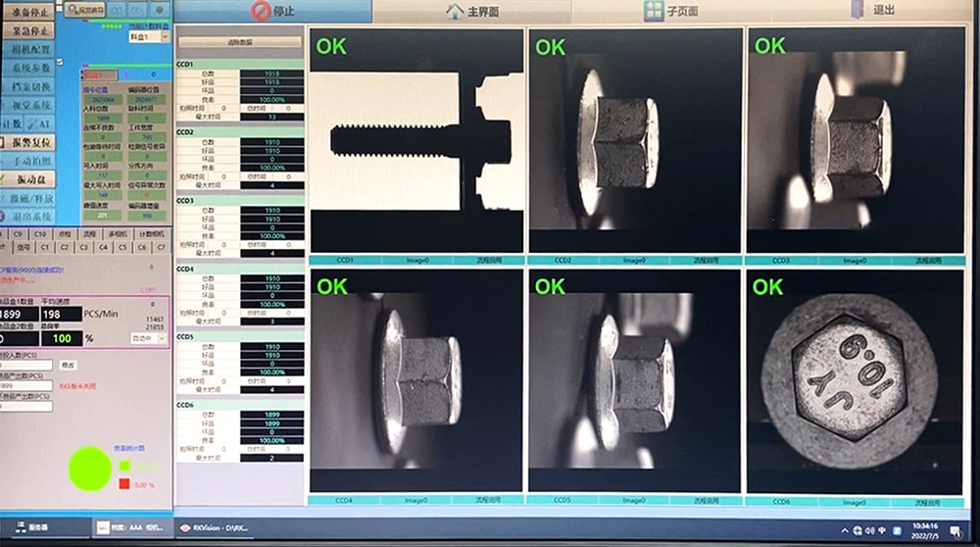Viewport: 980px width, 547px height.
Task: Click the red 停止 stop icon
Action: (261, 11)
